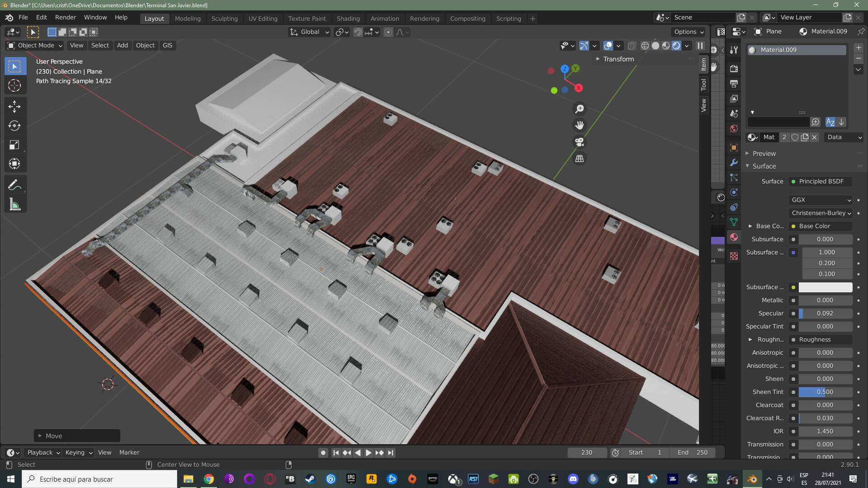The image size is (868, 488).
Task: Click the Specular value slider
Action: coord(825,313)
